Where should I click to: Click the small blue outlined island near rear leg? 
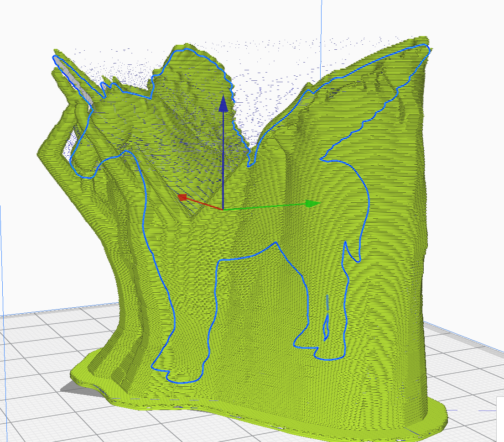327,325
